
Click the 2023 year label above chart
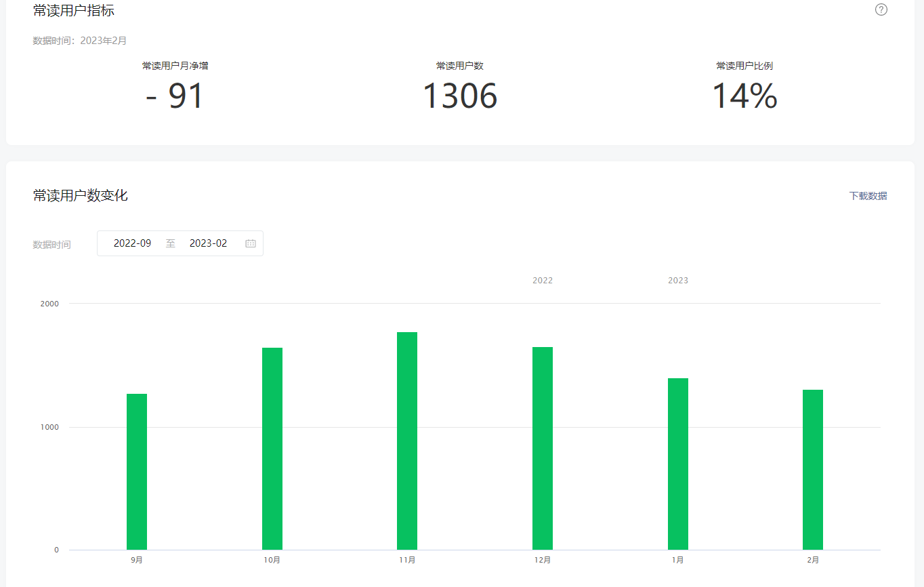[678, 281]
